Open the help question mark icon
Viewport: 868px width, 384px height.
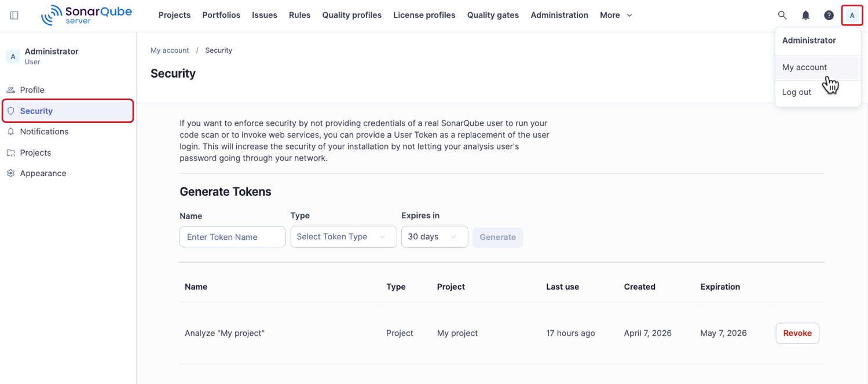[x=828, y=15]
